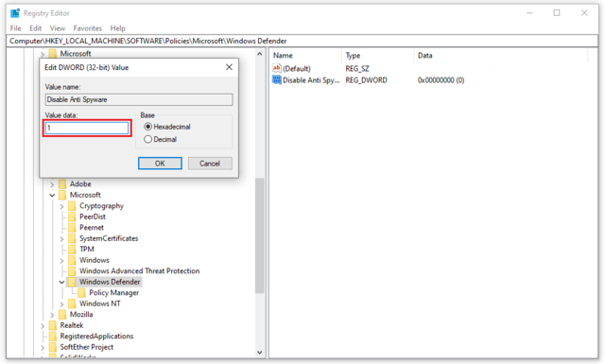Select the RegisteredApplications key label
605x364 pixels.
(x=96, y=337)
